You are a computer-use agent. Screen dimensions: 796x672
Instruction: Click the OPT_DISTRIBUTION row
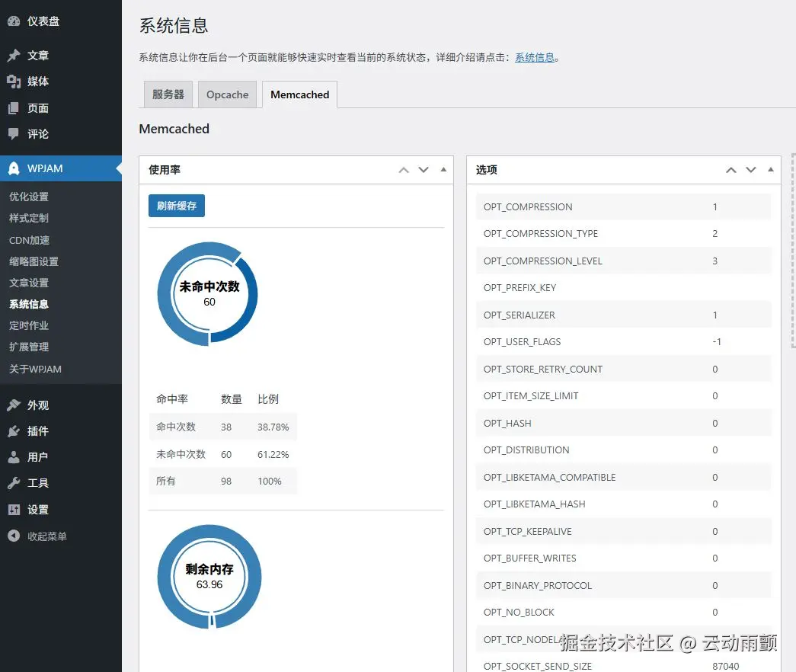[x=623, y=450]
